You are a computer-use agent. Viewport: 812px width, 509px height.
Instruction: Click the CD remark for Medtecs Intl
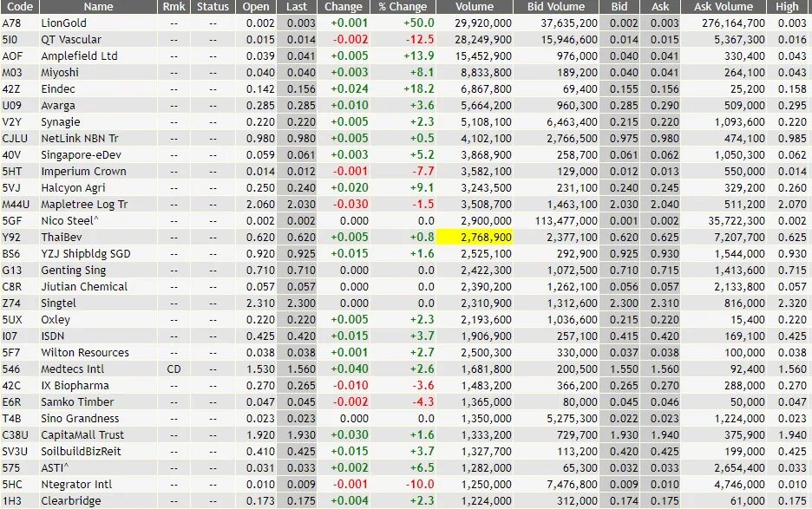tap(174, 369)
